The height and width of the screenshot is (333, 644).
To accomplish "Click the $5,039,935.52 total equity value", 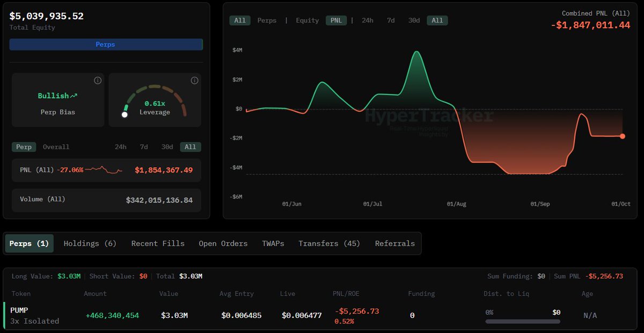I will pyautogui.click(x=47, y=16).
